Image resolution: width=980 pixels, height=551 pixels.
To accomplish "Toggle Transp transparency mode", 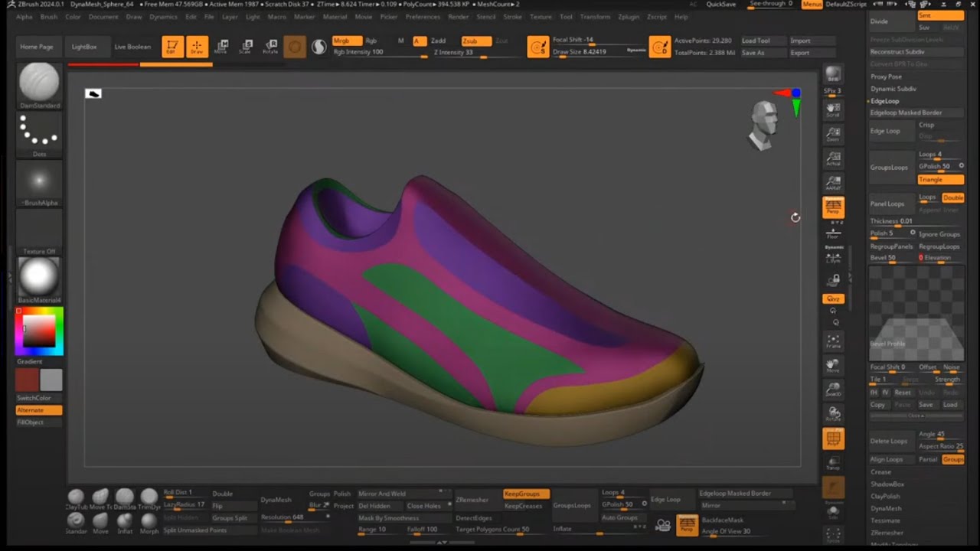I will (x=833, y=463).
